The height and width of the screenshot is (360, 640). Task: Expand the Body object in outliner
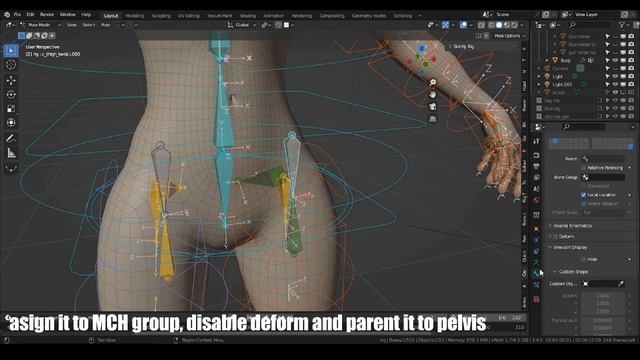(547, 60)
